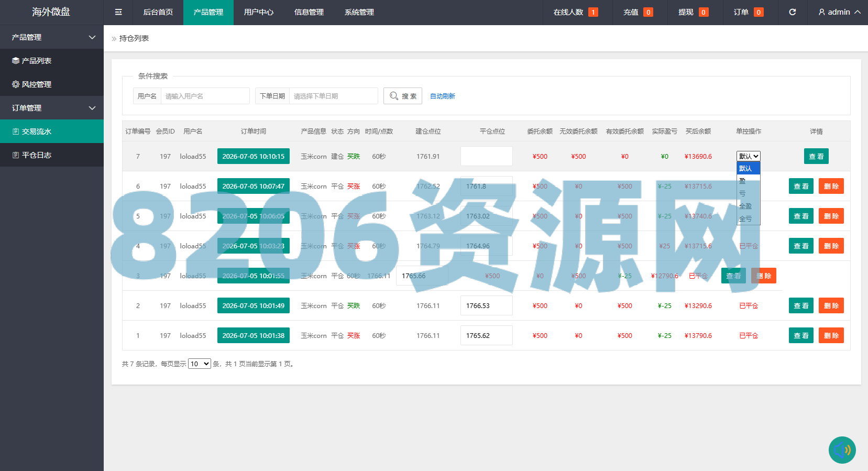Click the timestamp 2026-07-05 10:01:49
The height and width of the screenshot is (471, 868).
[254, 305]
